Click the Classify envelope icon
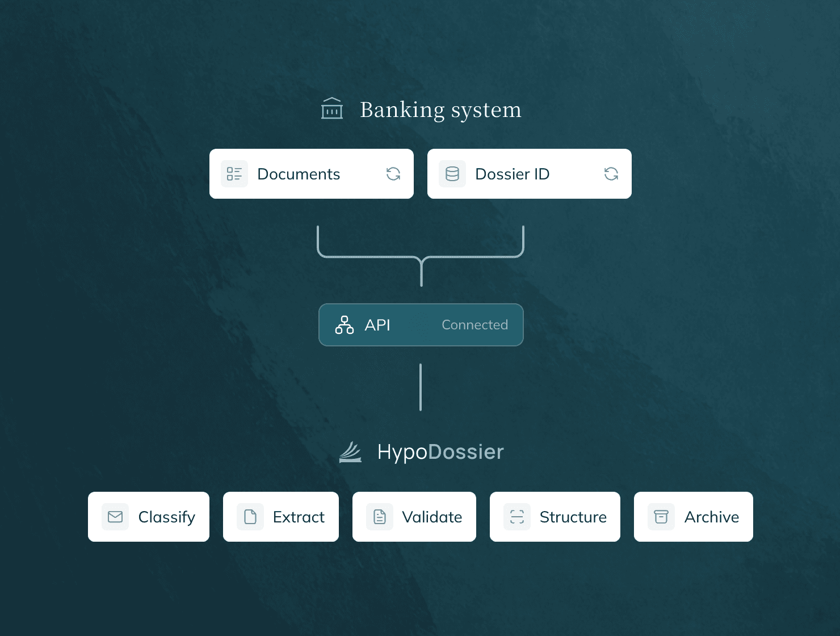 click(115, 517)
